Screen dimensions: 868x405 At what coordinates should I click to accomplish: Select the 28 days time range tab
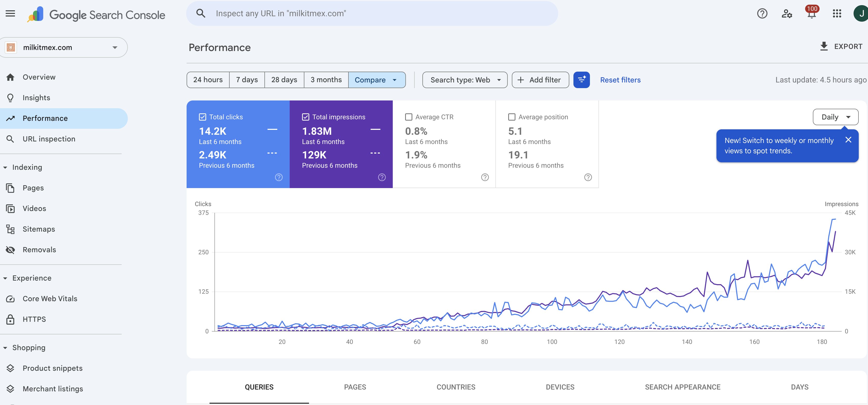pyautogui.click(x=284, y=80)
